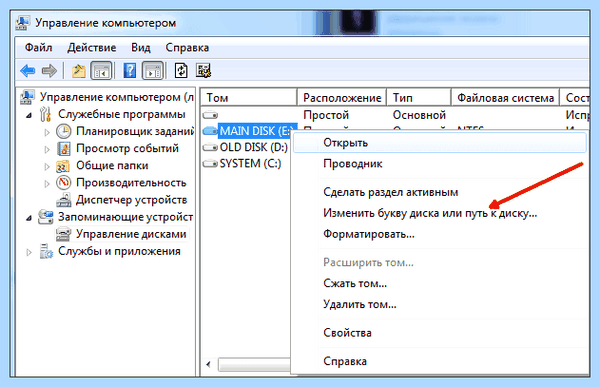Select the Управление дисками tree item
Screen dimensions: 600x387
click(131, 234)
